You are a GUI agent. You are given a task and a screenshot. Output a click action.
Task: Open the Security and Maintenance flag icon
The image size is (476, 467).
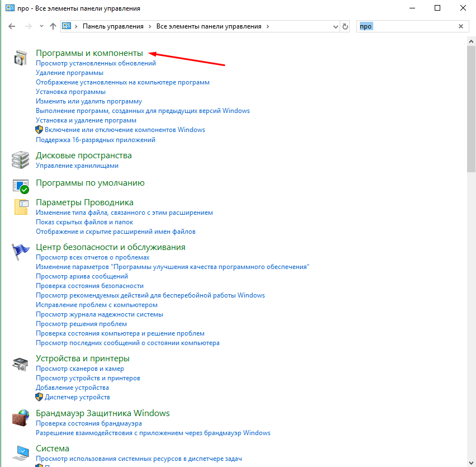20,252
